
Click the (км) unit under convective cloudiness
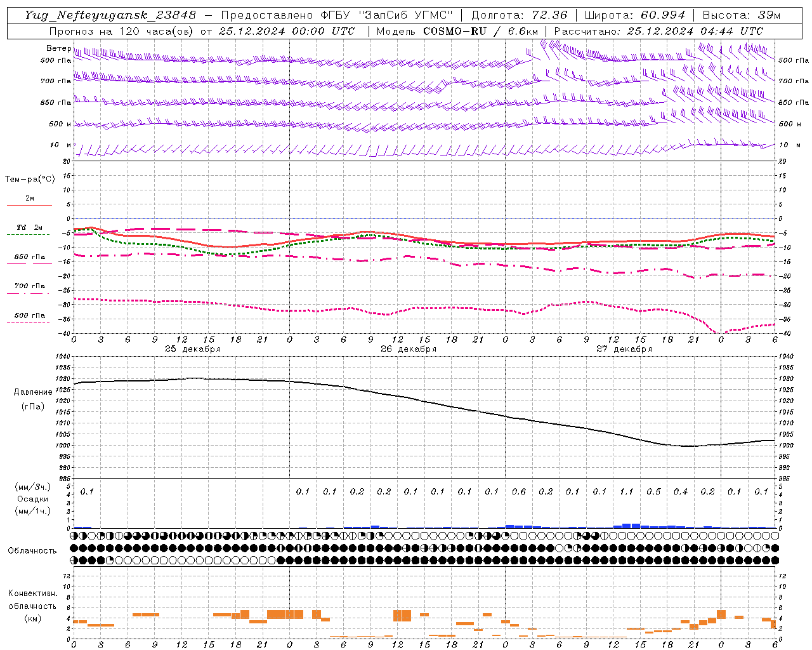[x=33, y=618]
